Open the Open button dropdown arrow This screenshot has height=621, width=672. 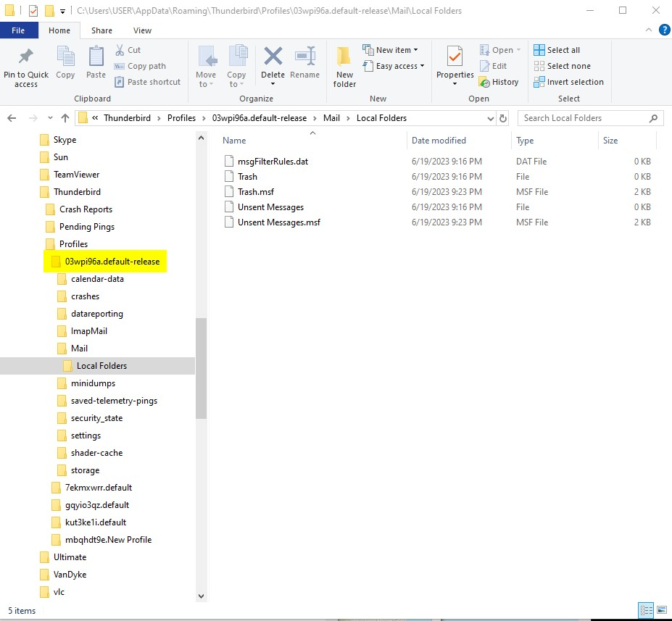tap(518, 50)
